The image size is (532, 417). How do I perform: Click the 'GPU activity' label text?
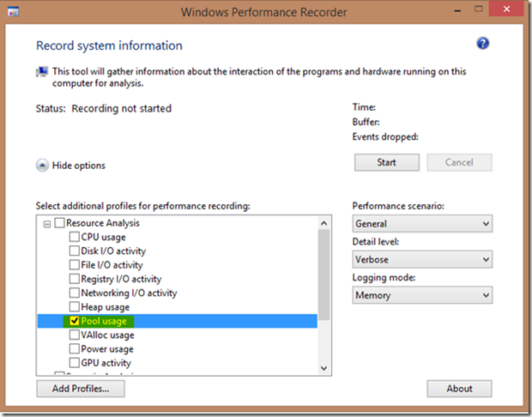point(106,363)
